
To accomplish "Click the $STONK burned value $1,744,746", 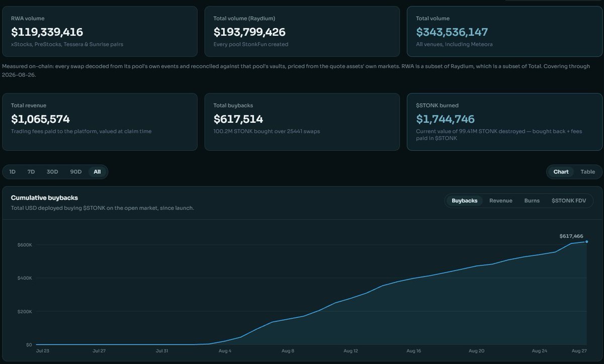I will tap(445, 119).
